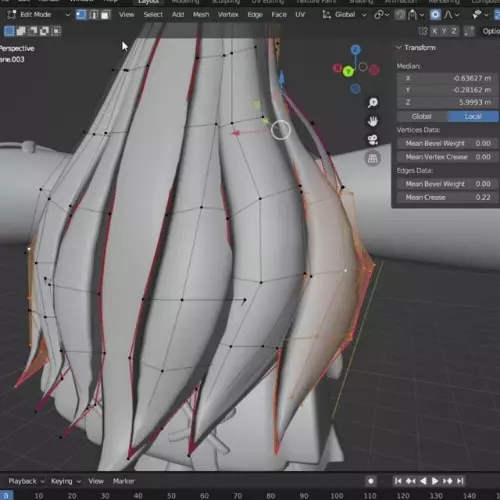Open the Playback dropdown
The image size is (500, 500).
click(x=26, y=481)
